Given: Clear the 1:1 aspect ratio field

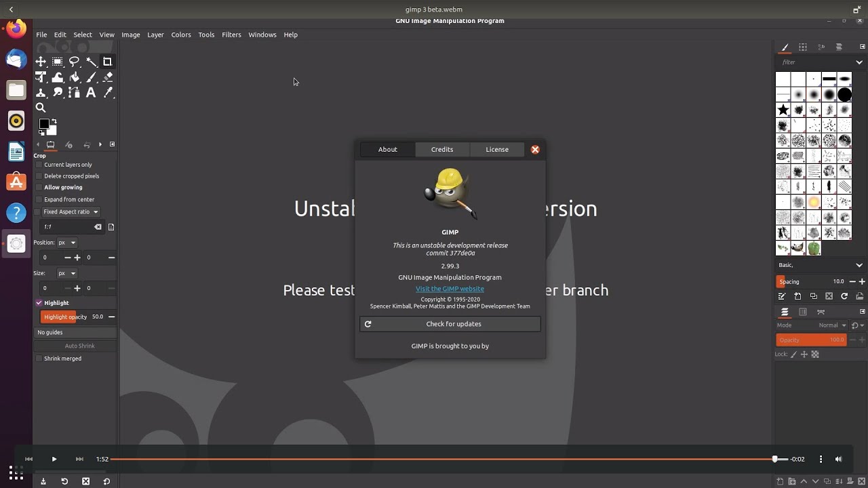Looking at the screenshot, I should coord(98,227).
